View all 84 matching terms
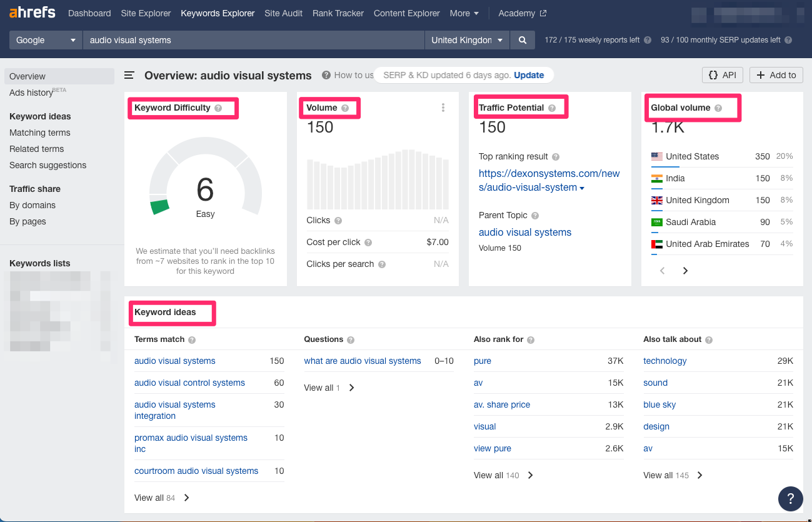The height and width of the screenshot is (522, 812). [x=162, y=498]
